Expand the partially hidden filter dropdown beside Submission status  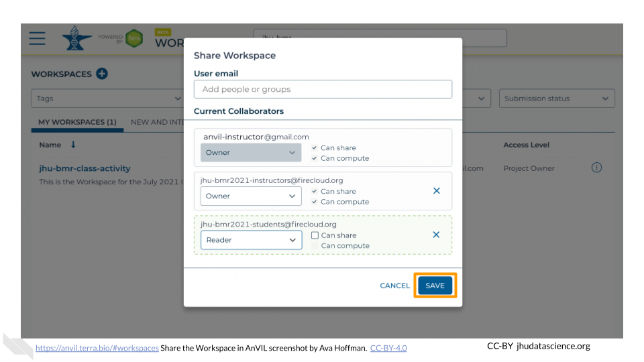coord(477,99)
